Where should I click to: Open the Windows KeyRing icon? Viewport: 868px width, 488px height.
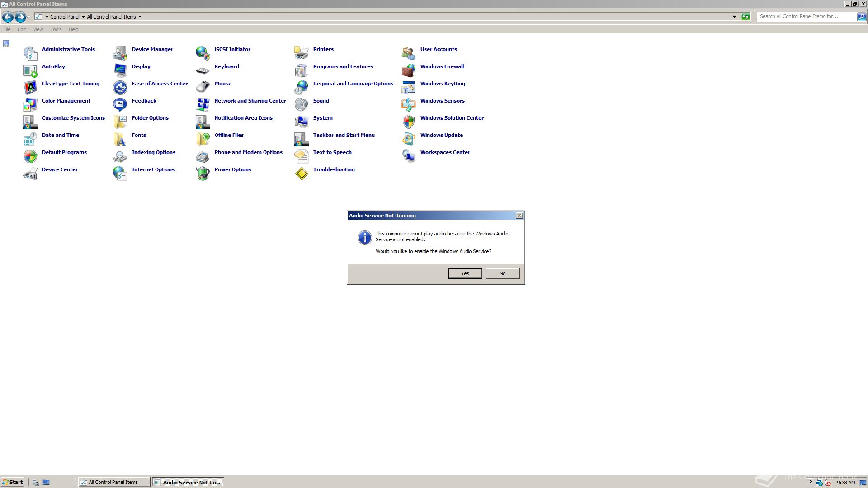pos(409,87)
